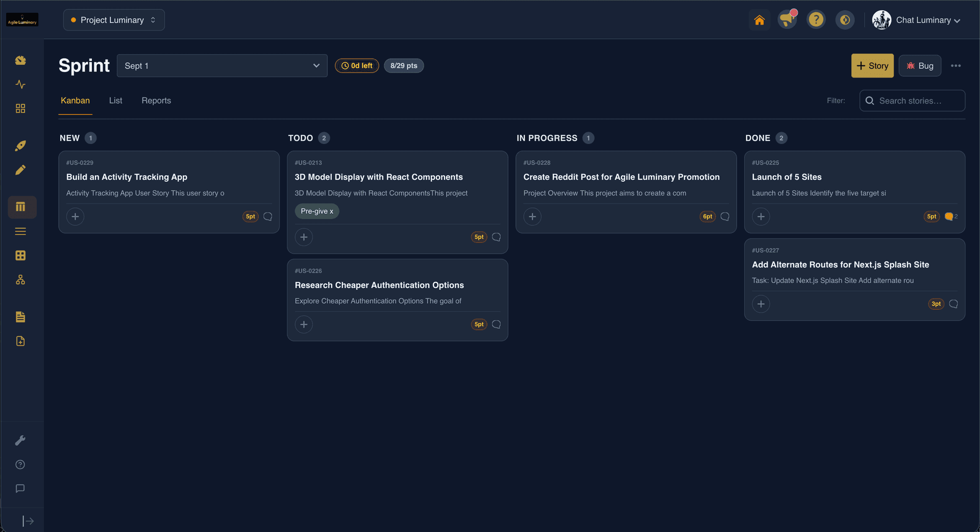The height and width of the screenshot is (532, 980).
Task: Open the home icon in top bar
Action: [x=759, y=20]
